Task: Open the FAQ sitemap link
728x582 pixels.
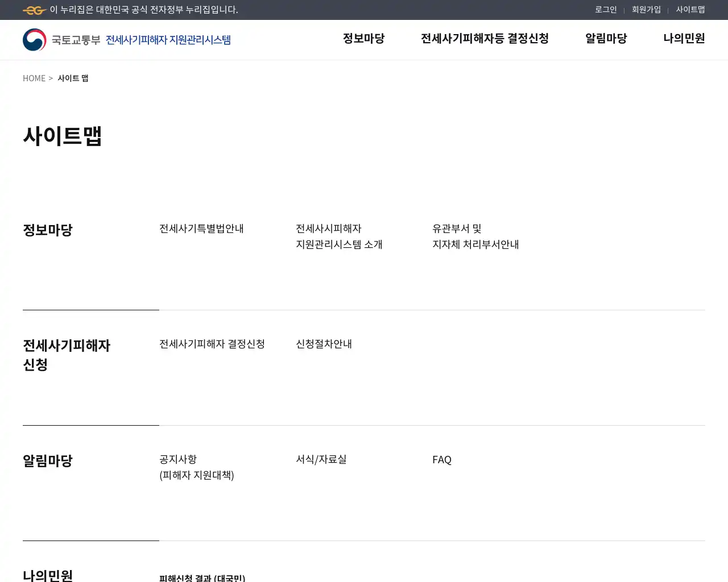Action: 442,459
